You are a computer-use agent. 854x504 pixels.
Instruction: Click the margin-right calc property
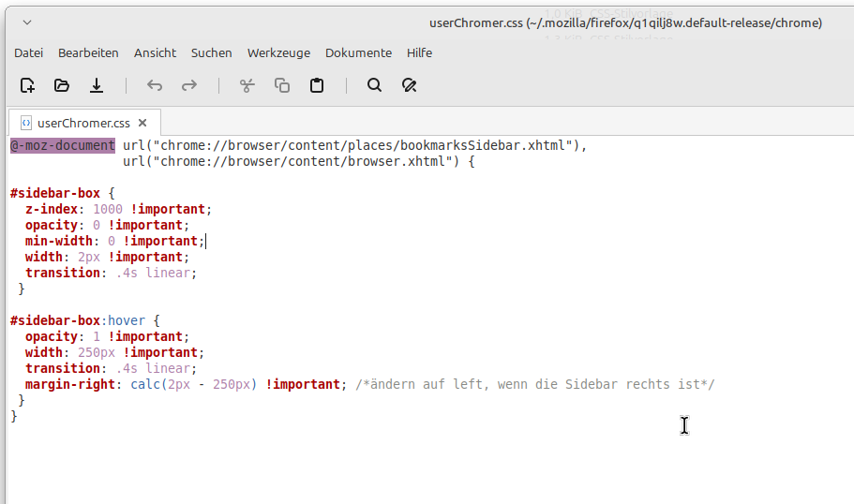point(186,384)
